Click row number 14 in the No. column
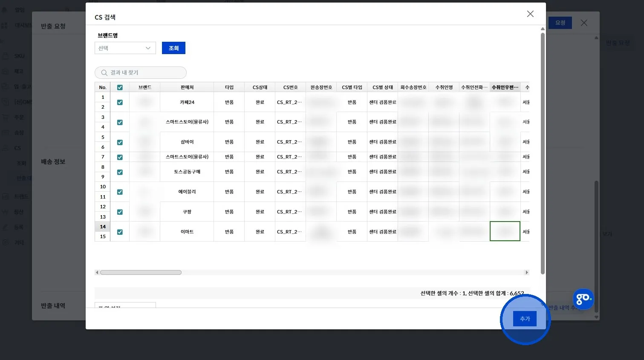The width and height of the screenshot is (644, 360). coord(103,227)
